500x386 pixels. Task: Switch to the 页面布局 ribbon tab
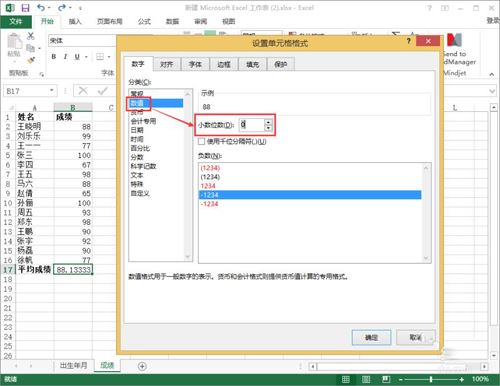[110, 22]
